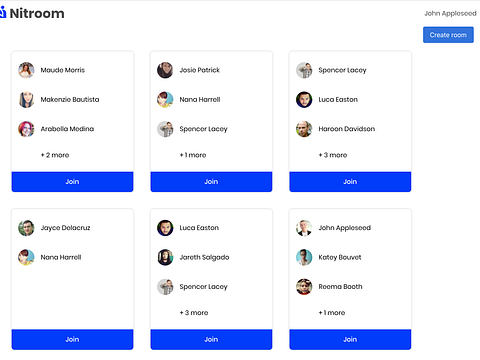Expand +1 more in Reema Booth's room
This screenshot has width=480, height=360.
pyautogui.click(x=332, y=313)
